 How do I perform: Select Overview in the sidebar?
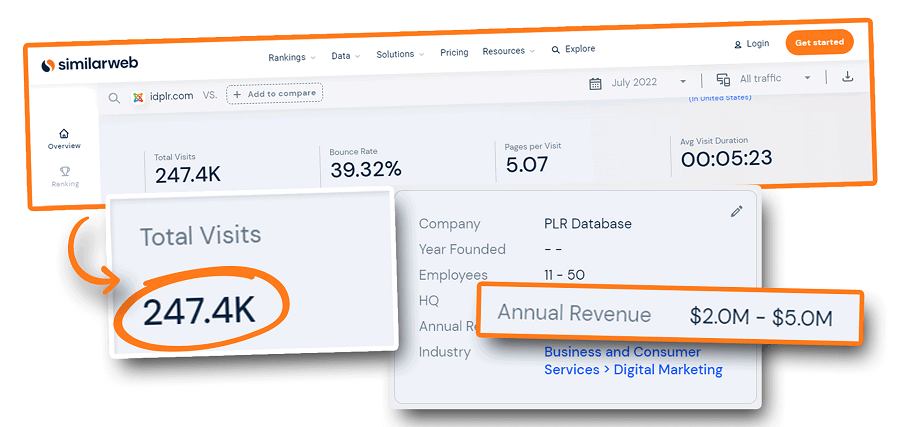pos(64,139)
